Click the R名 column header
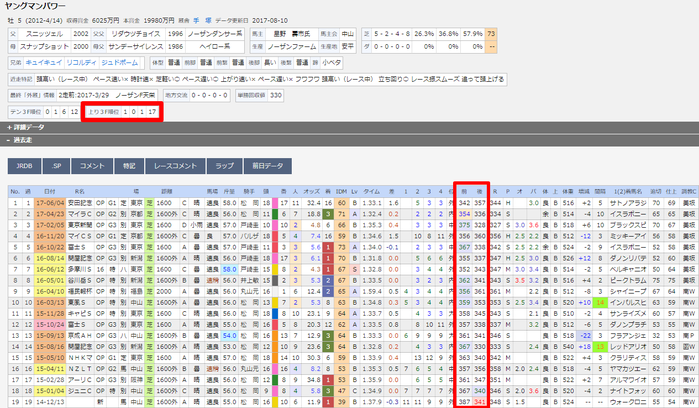The image size is (699, 408). pyautogui.click(x=80, y=192)
